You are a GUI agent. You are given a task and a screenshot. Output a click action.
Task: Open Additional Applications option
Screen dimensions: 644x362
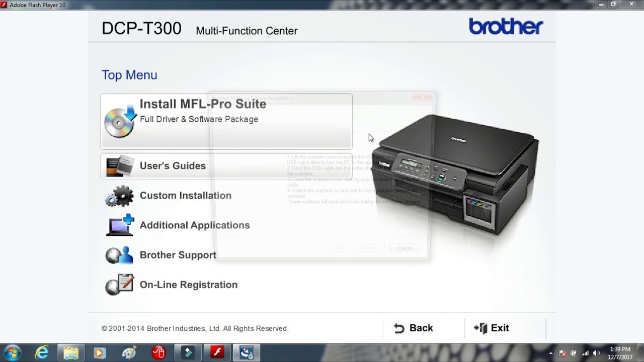[177, 225]
